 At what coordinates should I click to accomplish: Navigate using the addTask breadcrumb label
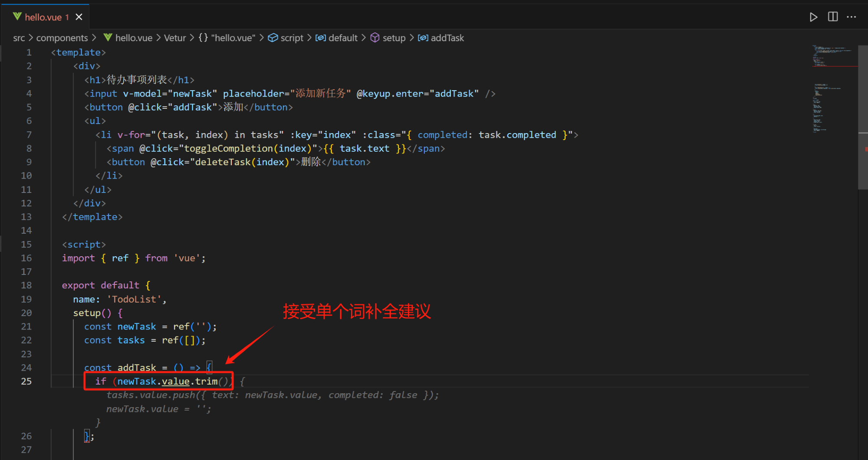click(448, 38)
